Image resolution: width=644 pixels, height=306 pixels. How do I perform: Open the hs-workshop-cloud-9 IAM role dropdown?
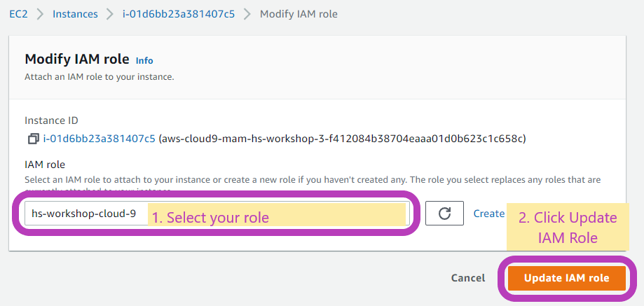[217, 214]
